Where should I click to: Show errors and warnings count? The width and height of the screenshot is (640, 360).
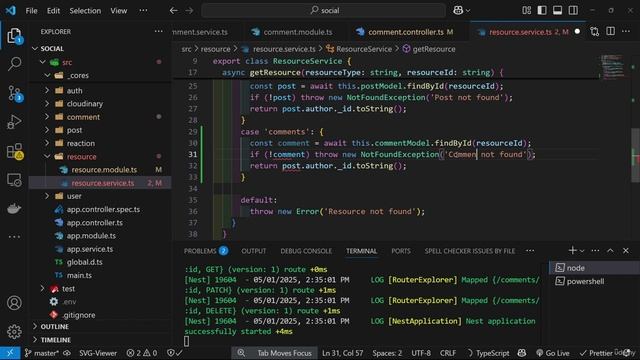pos(142,353)
